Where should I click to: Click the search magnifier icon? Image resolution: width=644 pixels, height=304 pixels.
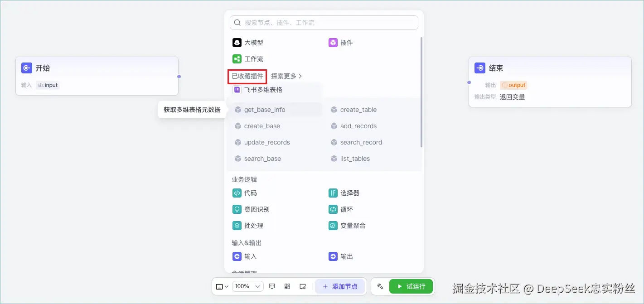point(237,23)
